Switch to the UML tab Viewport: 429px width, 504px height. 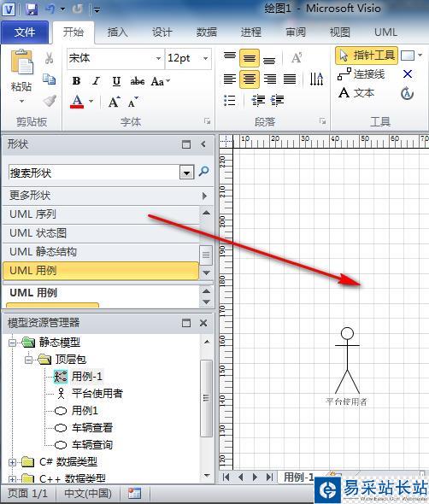(x=385, y=32)
